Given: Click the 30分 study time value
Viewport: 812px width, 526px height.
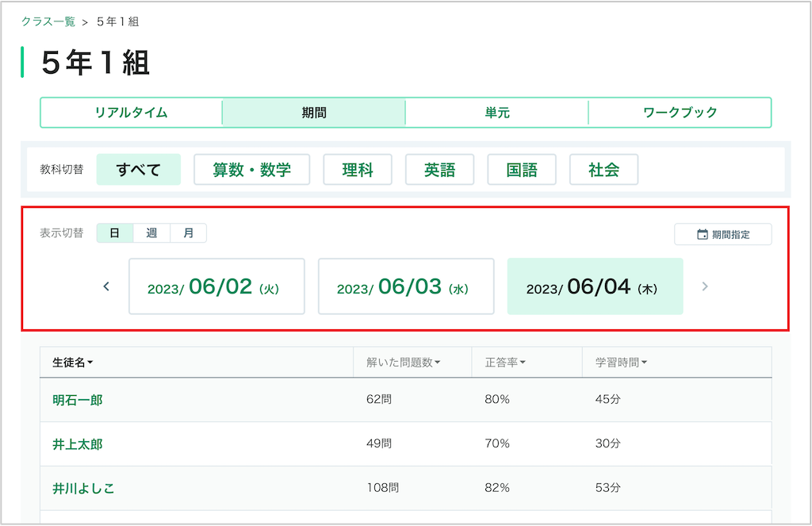Looking at the screenshot, I should coord(608,443).
